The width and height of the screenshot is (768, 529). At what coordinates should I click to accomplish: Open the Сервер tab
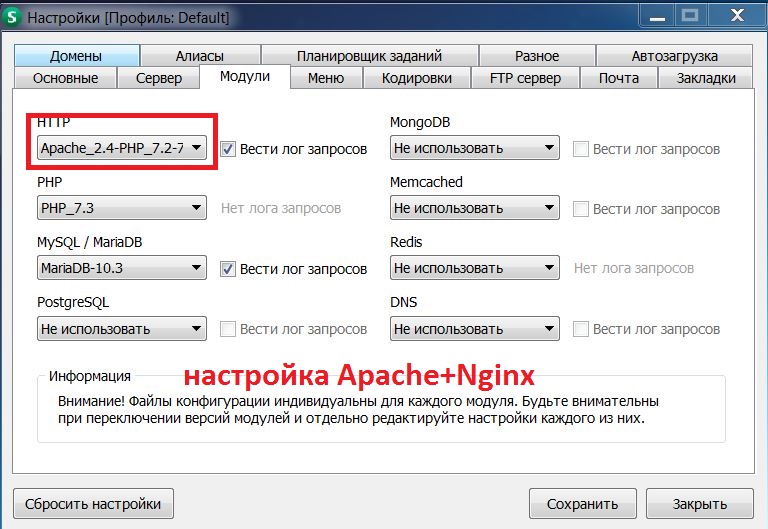pos(158,78)
